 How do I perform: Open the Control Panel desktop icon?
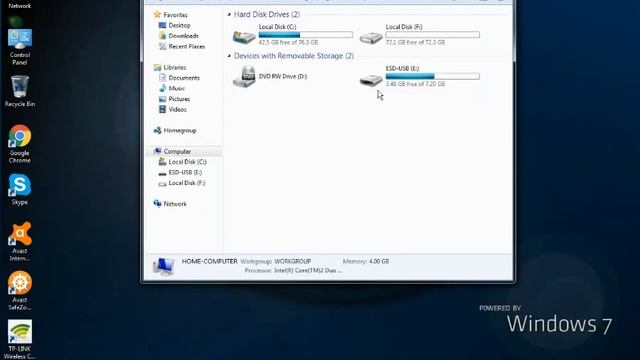pos(20,47)
